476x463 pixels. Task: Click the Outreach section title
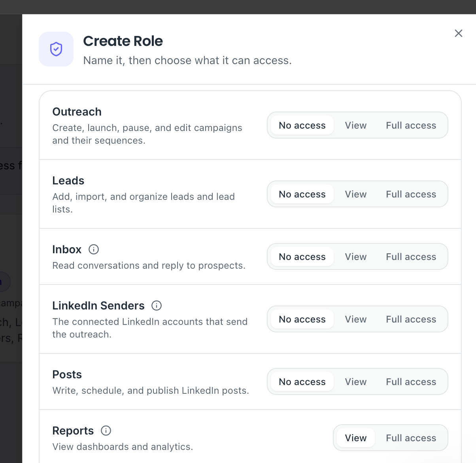point(77,112)
